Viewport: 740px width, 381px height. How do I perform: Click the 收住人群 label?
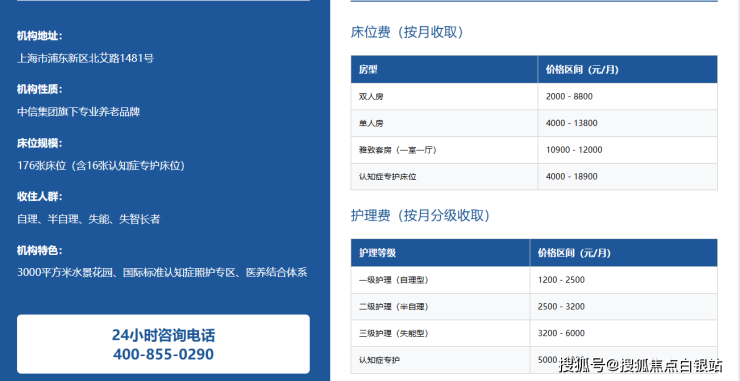click(x=39, y=196)
